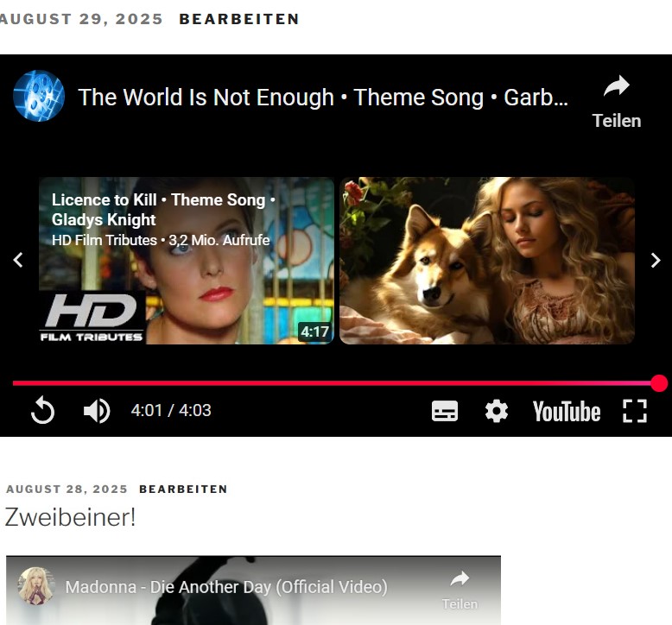
Task: Open Madonna - Die Another Day video title
Action: pyautogui.click(x=226, y=587)
